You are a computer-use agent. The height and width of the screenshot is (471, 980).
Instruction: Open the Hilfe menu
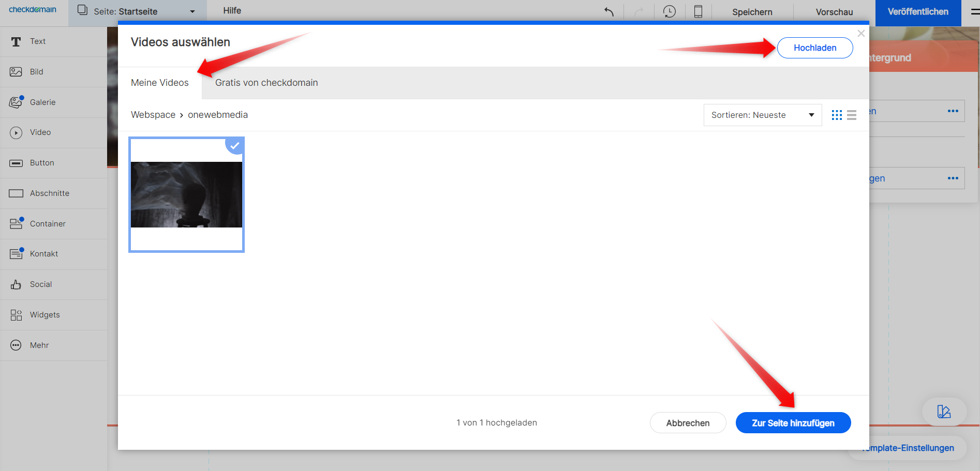[x=232, y=11]
